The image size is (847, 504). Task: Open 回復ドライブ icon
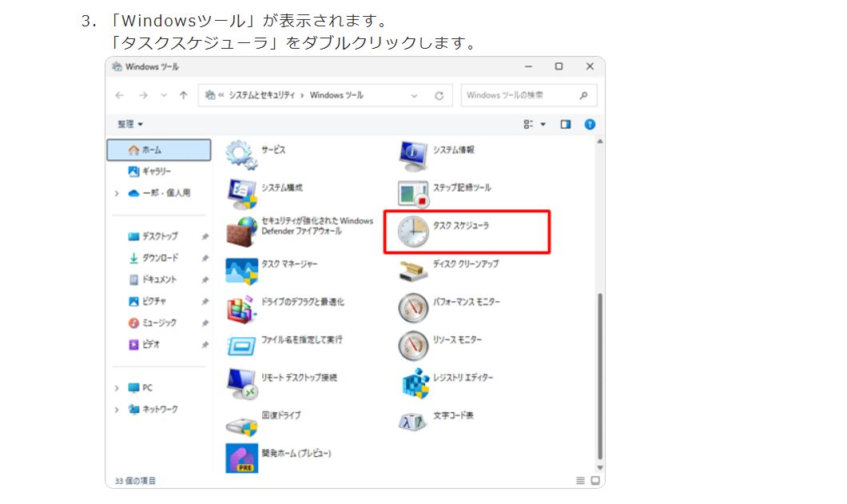point(241,426)
